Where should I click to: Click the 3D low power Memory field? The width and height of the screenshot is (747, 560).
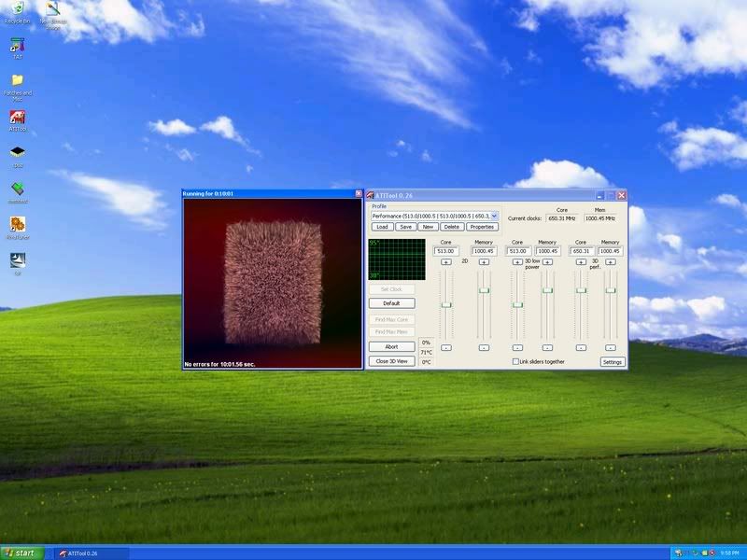[x=548, y=251]
